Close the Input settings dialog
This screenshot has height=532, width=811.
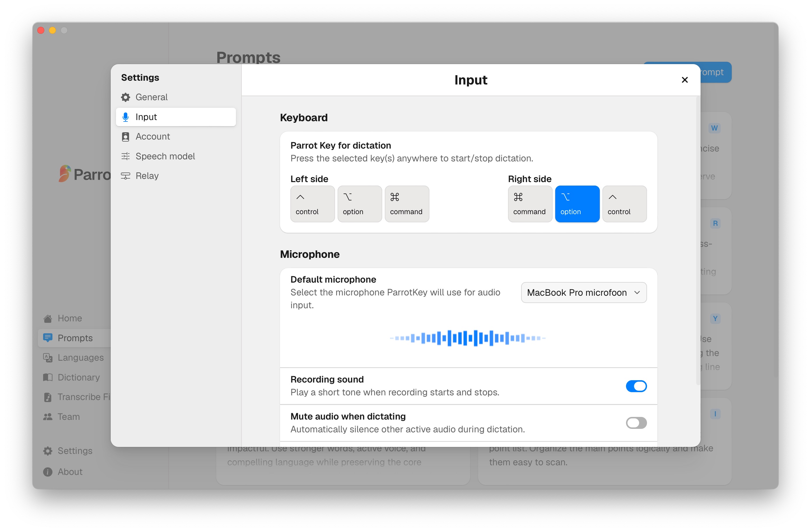click(x=684, y=80)
